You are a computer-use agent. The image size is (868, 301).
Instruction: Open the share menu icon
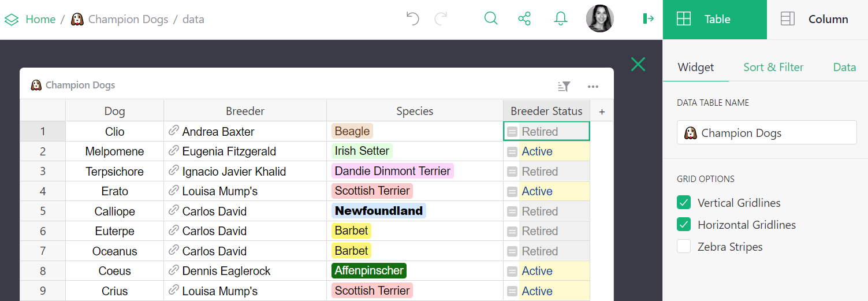click(x=524, y=19)
